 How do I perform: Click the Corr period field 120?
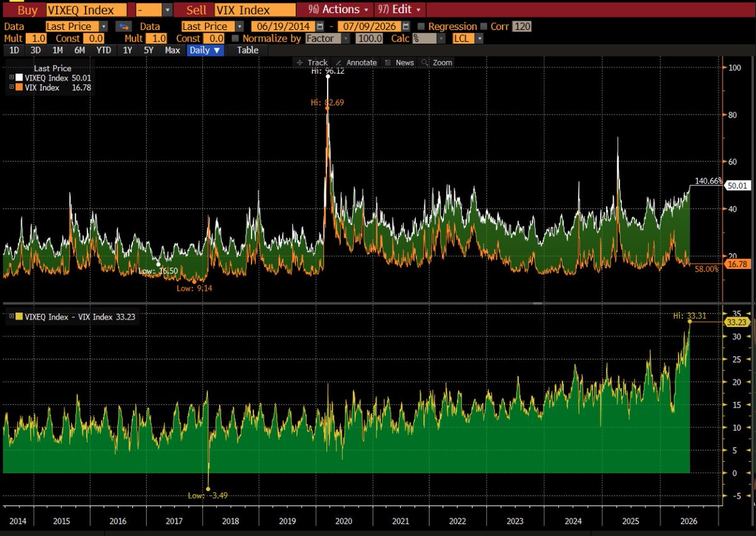tap(521, 26)
